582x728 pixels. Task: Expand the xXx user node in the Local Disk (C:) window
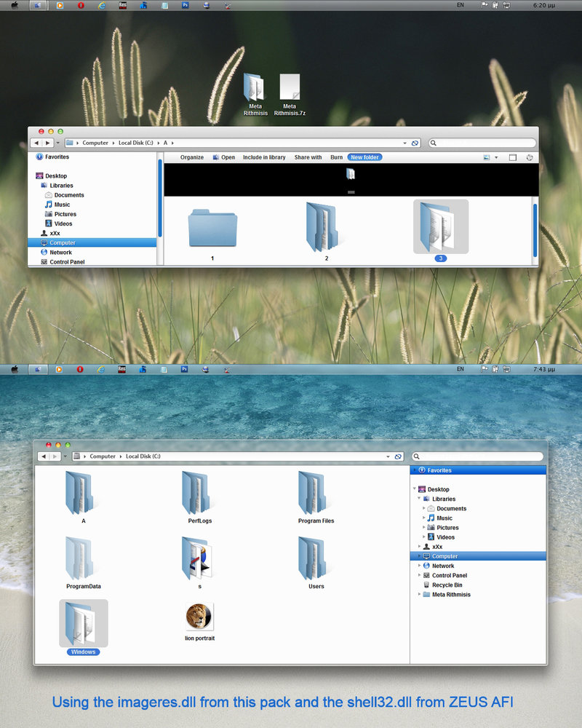tap(419, 547)
